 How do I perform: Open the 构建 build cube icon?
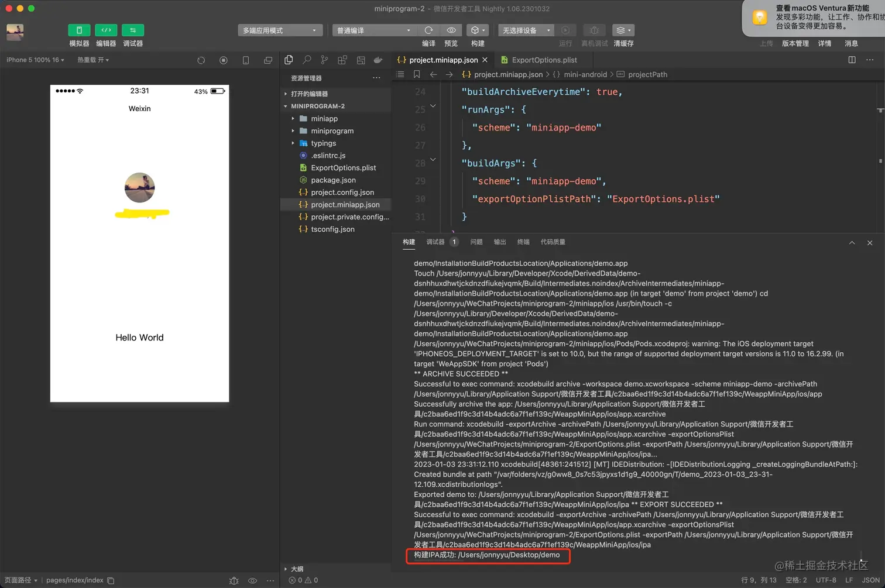point(478,30)
